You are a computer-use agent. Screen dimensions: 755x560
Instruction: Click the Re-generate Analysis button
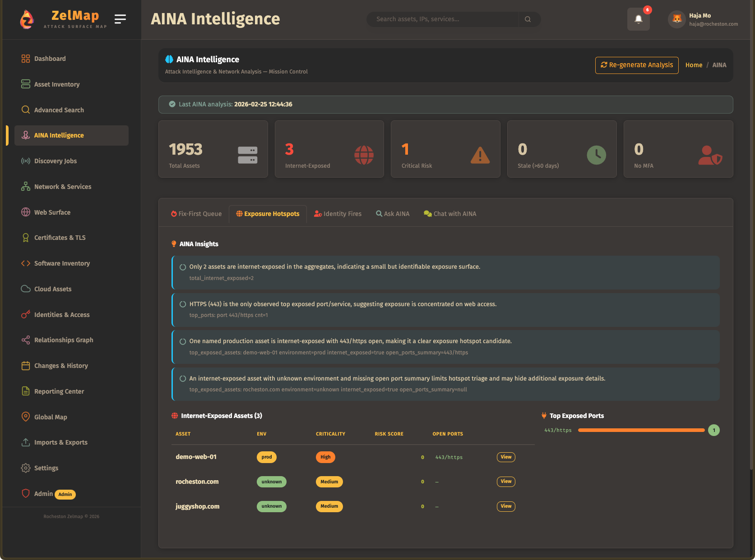click(x=636, y=65)
